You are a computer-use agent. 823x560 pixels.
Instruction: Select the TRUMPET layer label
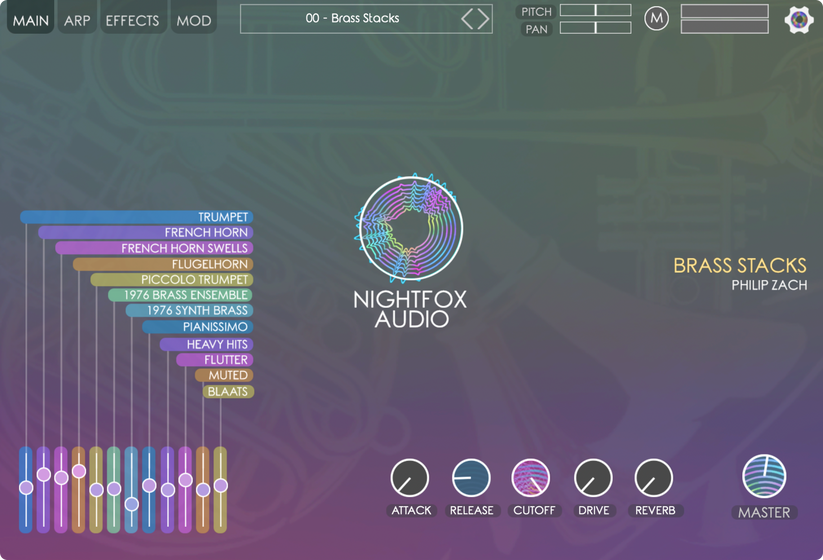tap(222, 217)
